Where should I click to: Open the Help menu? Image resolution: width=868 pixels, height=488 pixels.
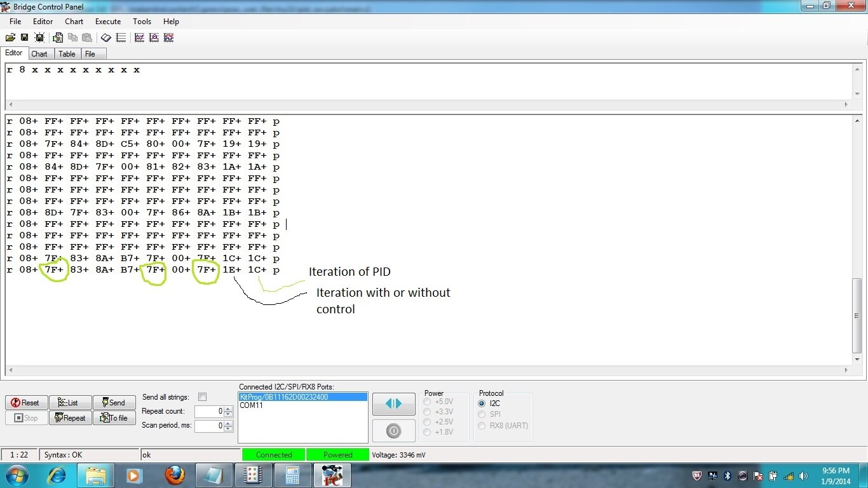(171, 22)
